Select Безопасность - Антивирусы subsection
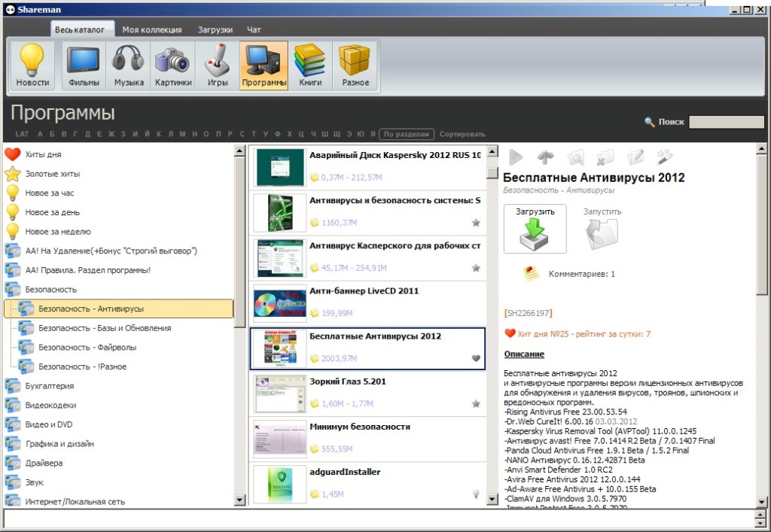771x532 pixels. click(x=118, y=309)
